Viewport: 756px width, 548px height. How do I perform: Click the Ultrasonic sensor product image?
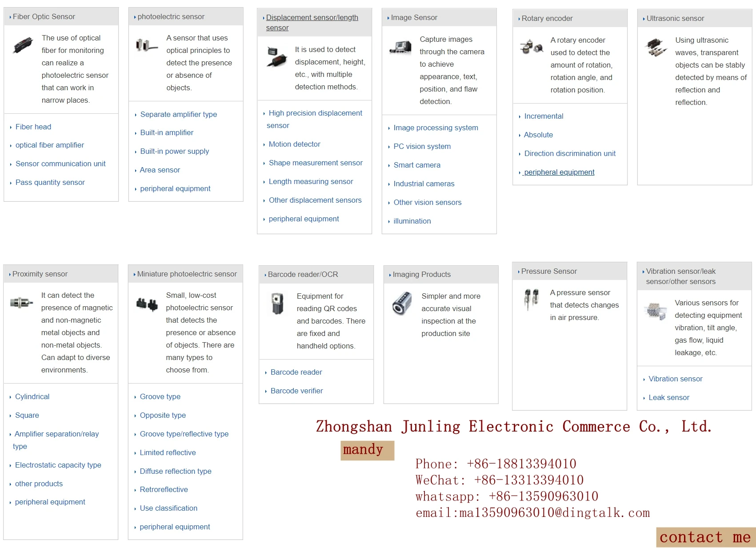click(656, 47)
